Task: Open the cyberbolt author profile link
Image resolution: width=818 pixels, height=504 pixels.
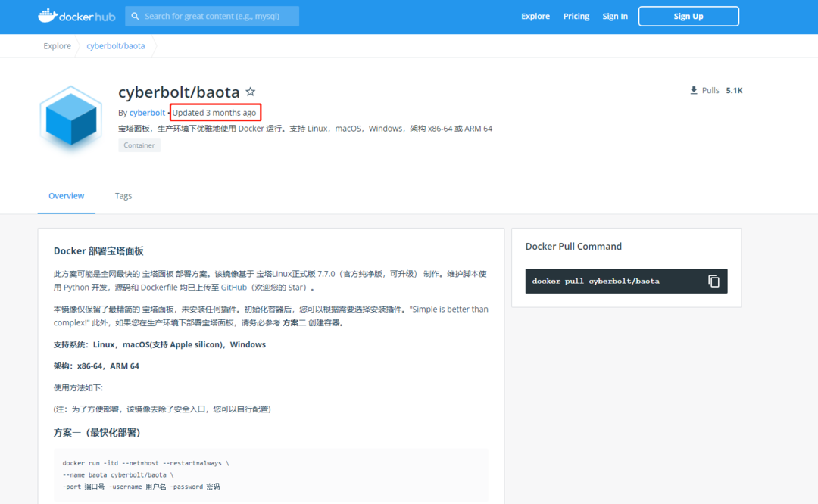Action: 147,113
